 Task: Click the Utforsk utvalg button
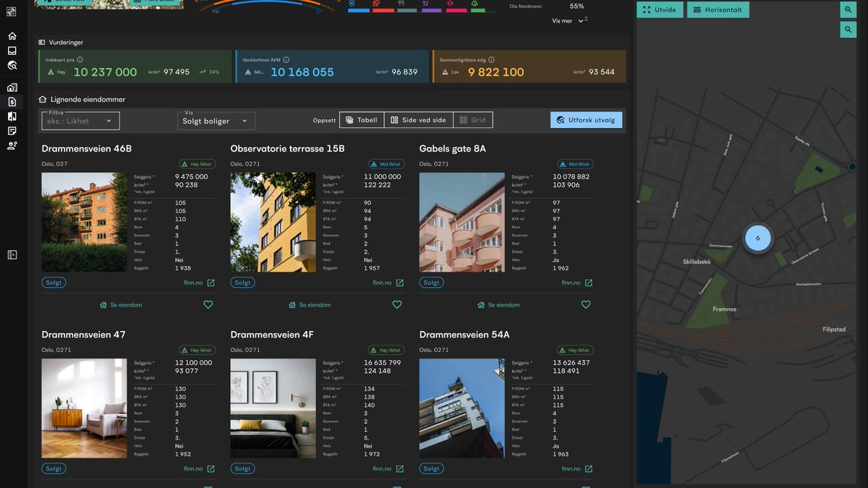click(x=586, y=120)
